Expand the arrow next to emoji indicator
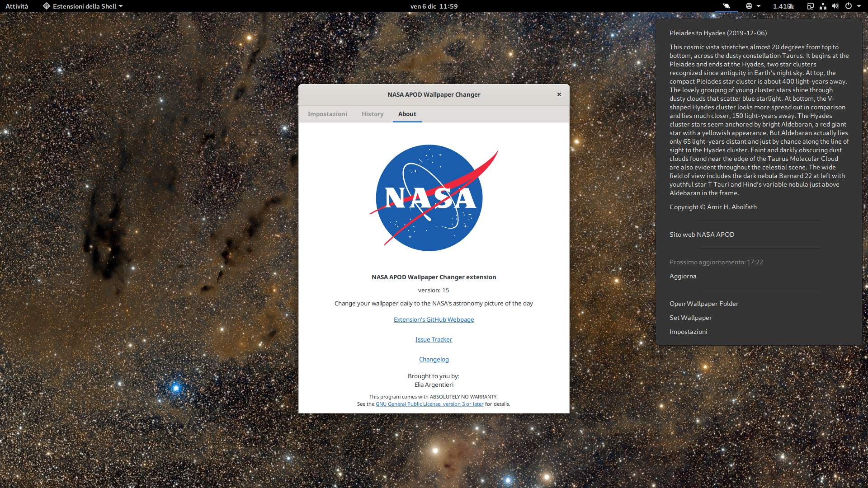868x488 pixels. [x=759, y=6]
